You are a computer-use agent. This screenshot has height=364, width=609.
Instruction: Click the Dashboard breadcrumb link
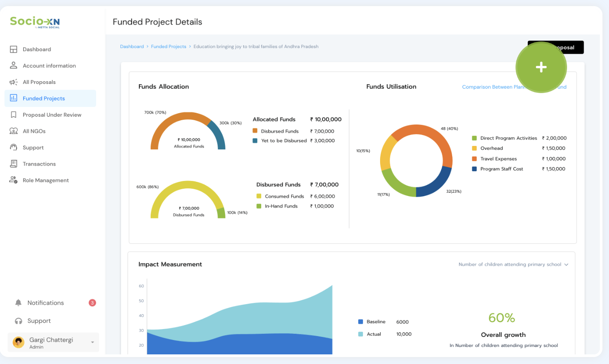(132, 46)
